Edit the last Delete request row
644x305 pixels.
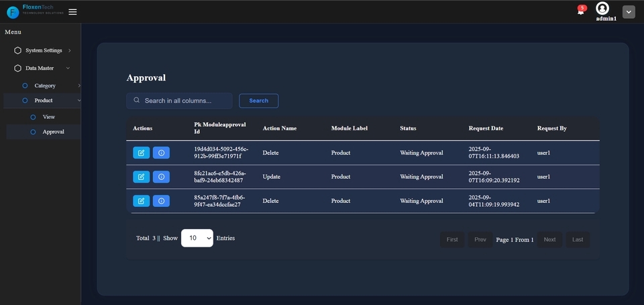point(141,201)
